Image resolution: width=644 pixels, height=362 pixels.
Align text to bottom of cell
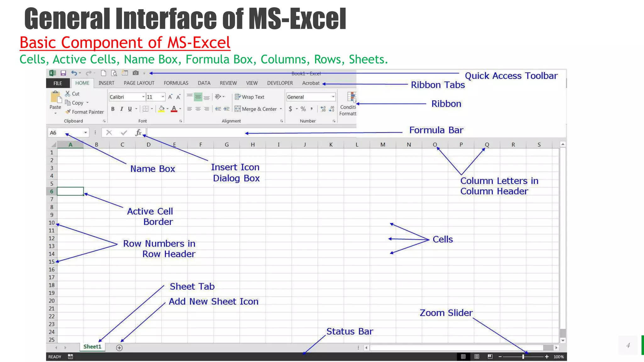[x=207, y=97]
